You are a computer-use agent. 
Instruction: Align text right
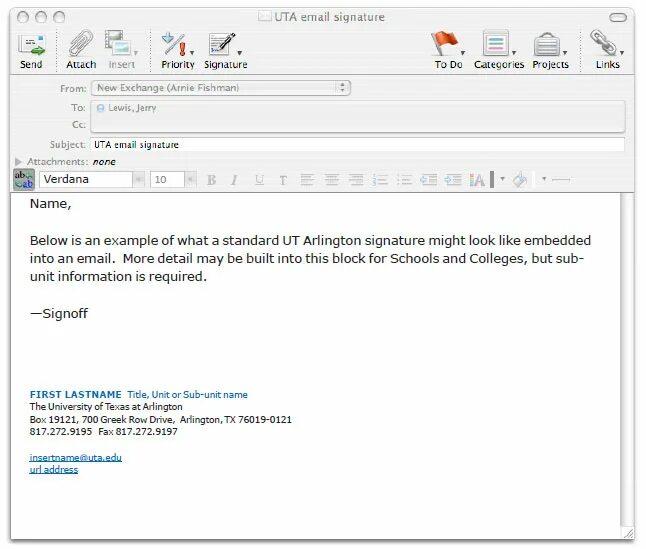pyautogui.click(x=356, y=180)
